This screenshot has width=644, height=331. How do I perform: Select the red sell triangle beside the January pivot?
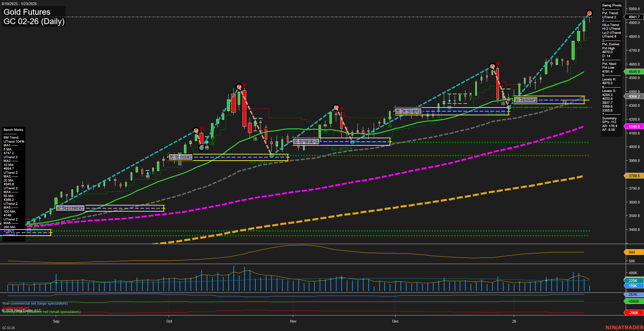click(x=498, y=64)
